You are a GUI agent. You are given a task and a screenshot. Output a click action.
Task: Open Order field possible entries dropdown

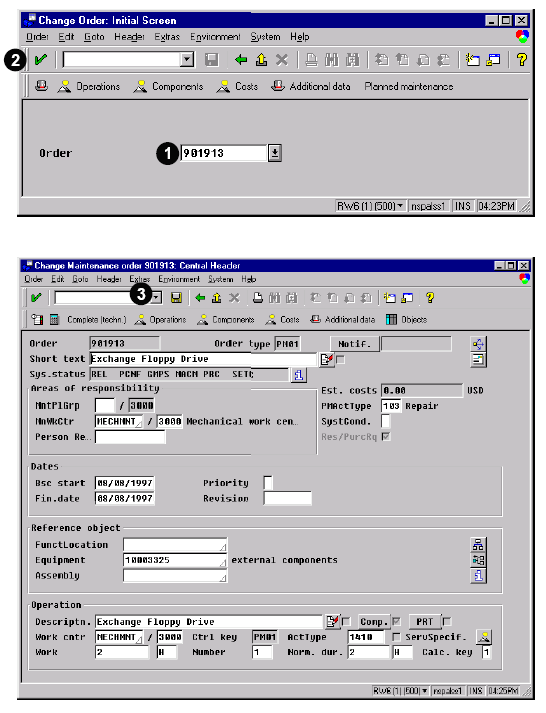click(x=275, y=153)
